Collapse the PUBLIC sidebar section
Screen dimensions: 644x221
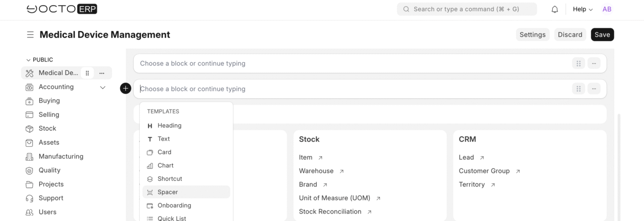pos(28,60)
